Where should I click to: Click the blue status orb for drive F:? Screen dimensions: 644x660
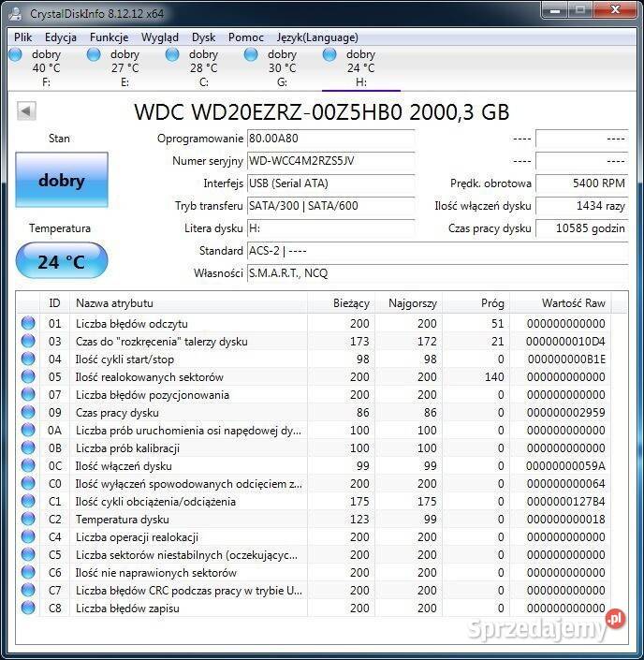(15, 54)
